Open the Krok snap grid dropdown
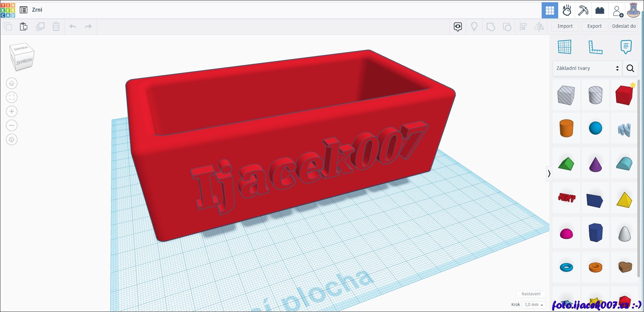This screenshot has height=312, width=644. pos(534,305)
